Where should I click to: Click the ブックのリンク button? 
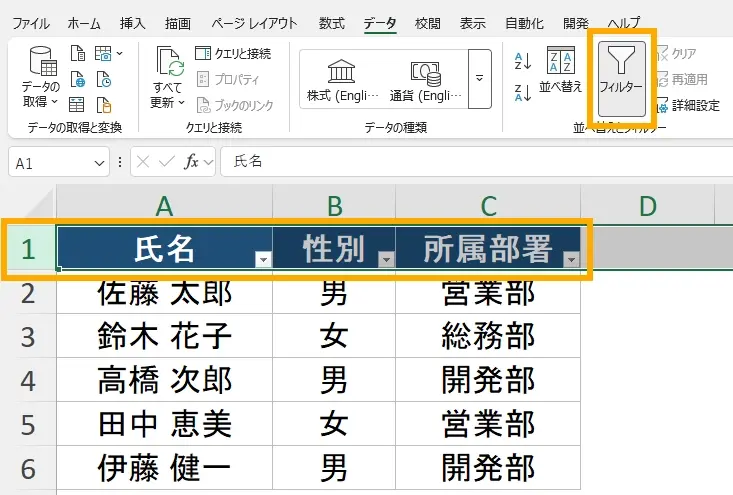click(x=235, y=106)
